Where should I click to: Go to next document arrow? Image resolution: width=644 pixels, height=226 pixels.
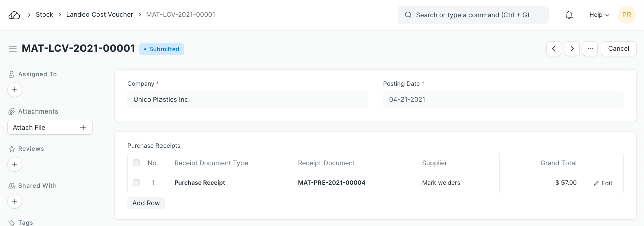(572, 49)
